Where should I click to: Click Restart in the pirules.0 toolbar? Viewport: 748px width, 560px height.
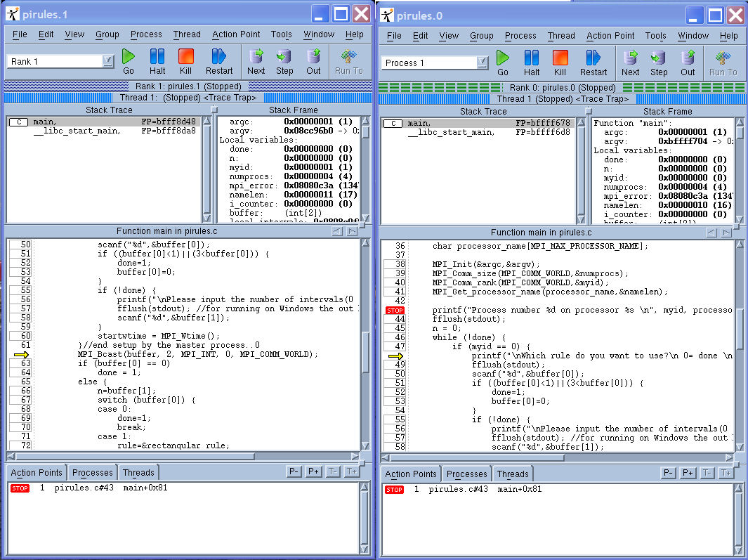pos(593,62)
